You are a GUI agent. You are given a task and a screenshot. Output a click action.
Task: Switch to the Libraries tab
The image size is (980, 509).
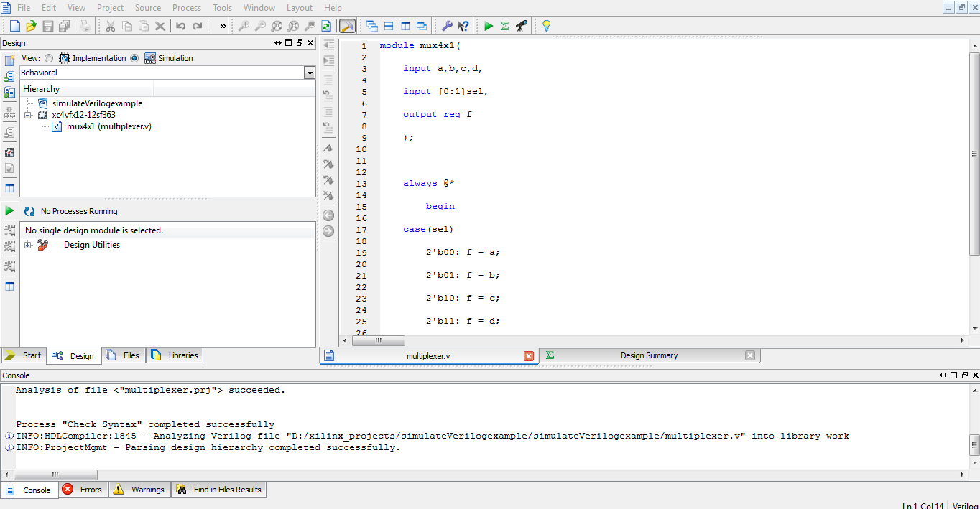click(x=175, y=355)
